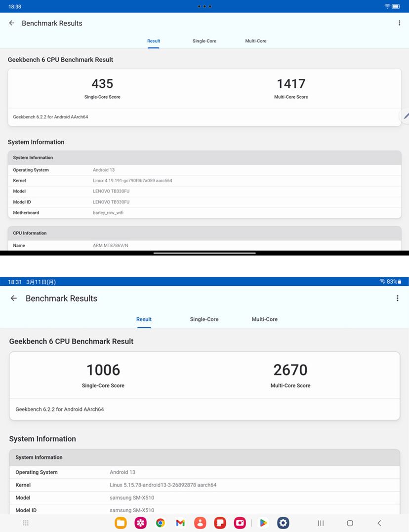409x532 pixels.
Task: Tap the Geekbench 6.2.2 version line under 1006
Action: click(60, 410)
